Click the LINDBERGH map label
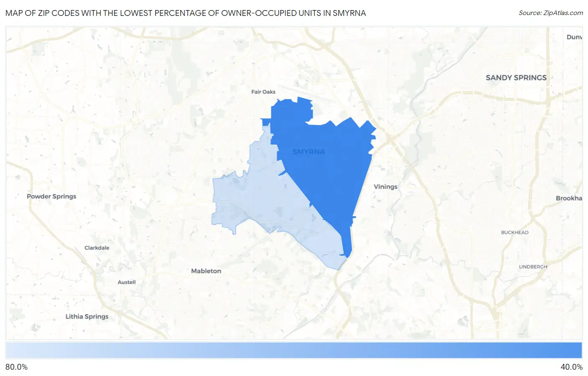This screenshot has height=376, width=588. (533, 267)
